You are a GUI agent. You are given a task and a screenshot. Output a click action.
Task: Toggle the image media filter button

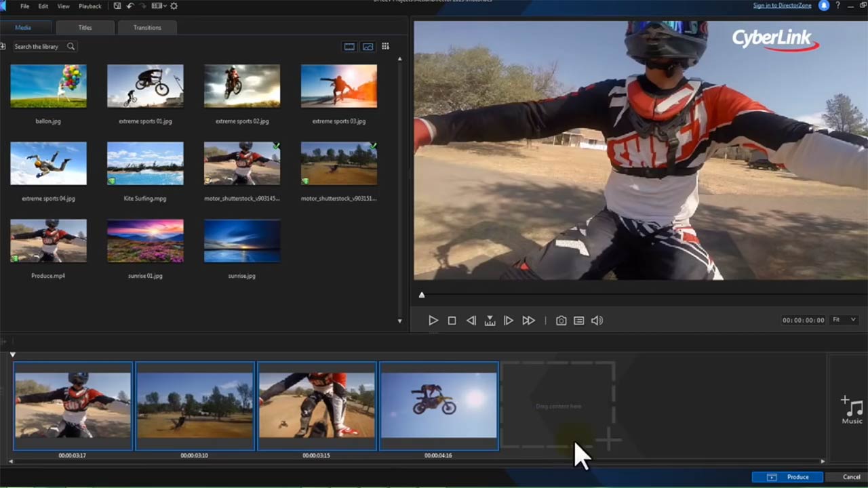pos(368,47)
